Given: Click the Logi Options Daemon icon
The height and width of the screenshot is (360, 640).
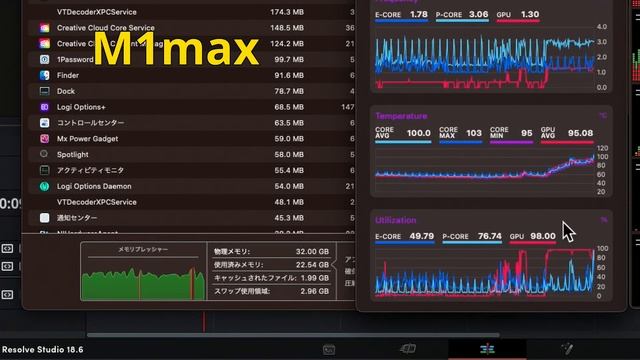Looking at the screenshot, I should tap(44, 186).
